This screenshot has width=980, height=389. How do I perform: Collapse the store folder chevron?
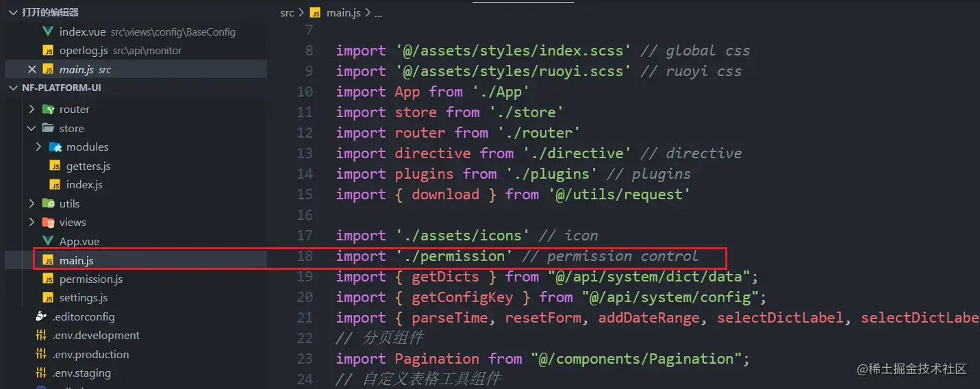32,128
